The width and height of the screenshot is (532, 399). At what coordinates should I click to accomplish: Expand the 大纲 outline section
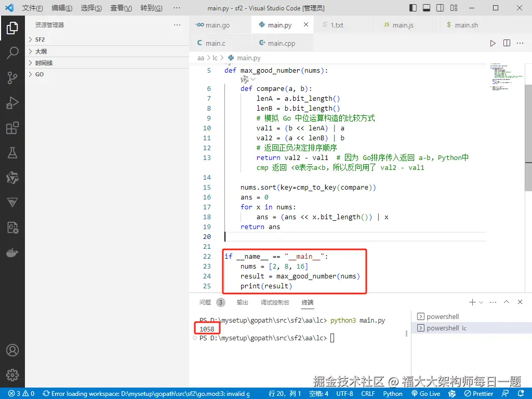click(107, 51)
